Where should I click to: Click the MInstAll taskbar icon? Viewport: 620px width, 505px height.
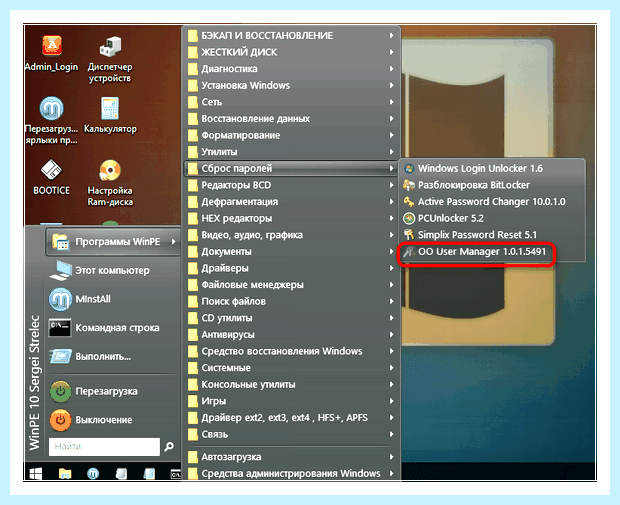93,473
